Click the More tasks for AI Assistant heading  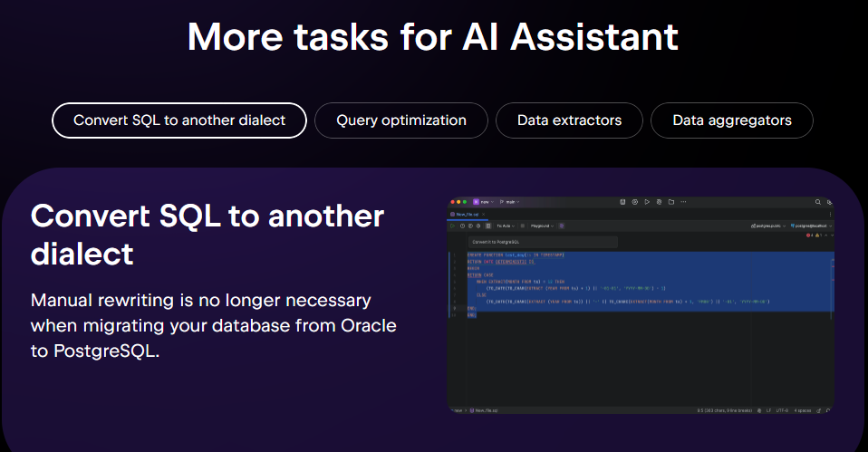(x=433, y=37)
